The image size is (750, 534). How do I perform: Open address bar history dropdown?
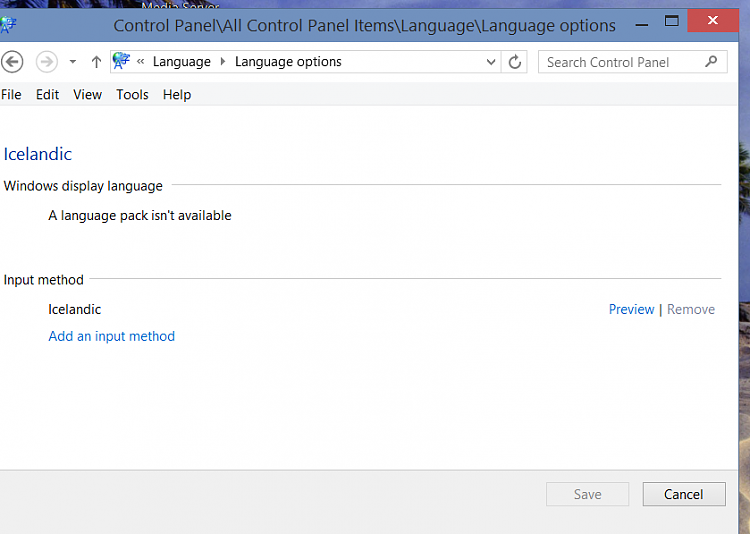(x=491, y=62)
